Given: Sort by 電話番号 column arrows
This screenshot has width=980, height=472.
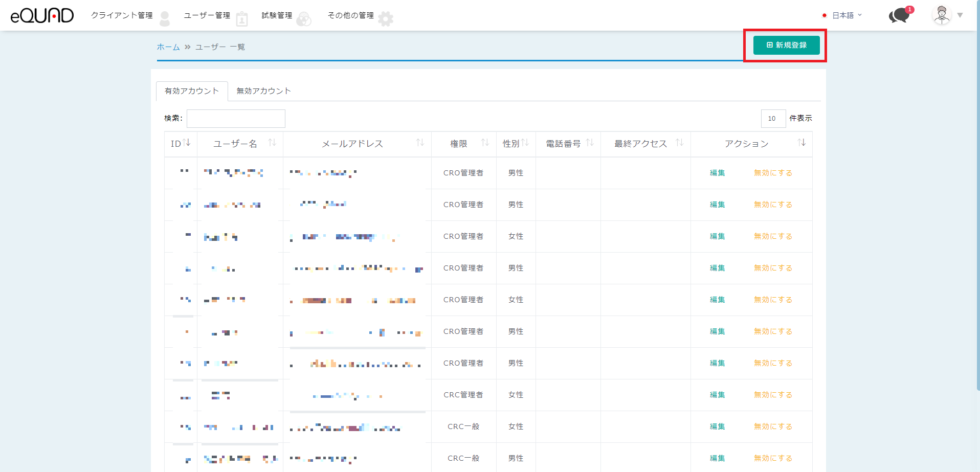Looking at the screenshot, I should coord(590,143).
